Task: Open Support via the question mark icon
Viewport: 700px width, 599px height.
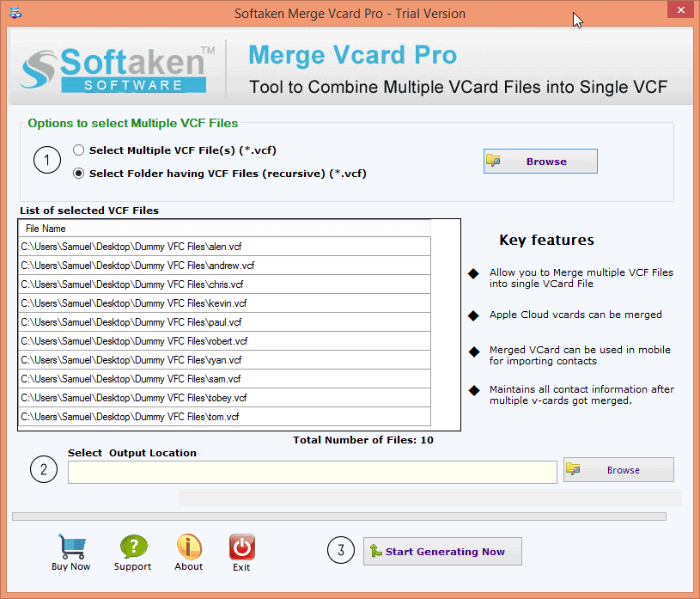Action: [x=133, y=547]
